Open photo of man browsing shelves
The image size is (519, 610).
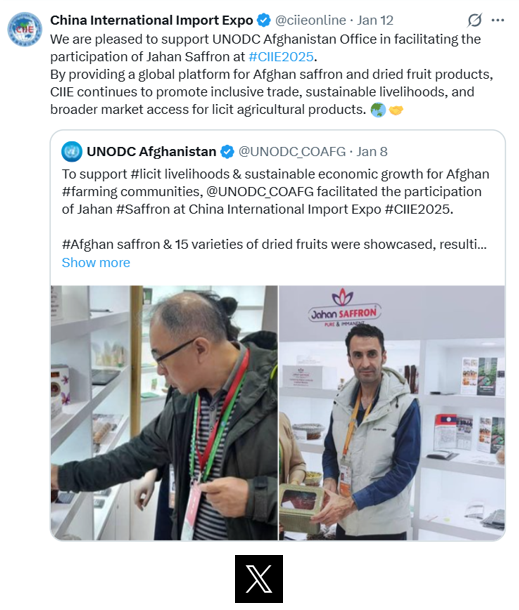[164, 413]
